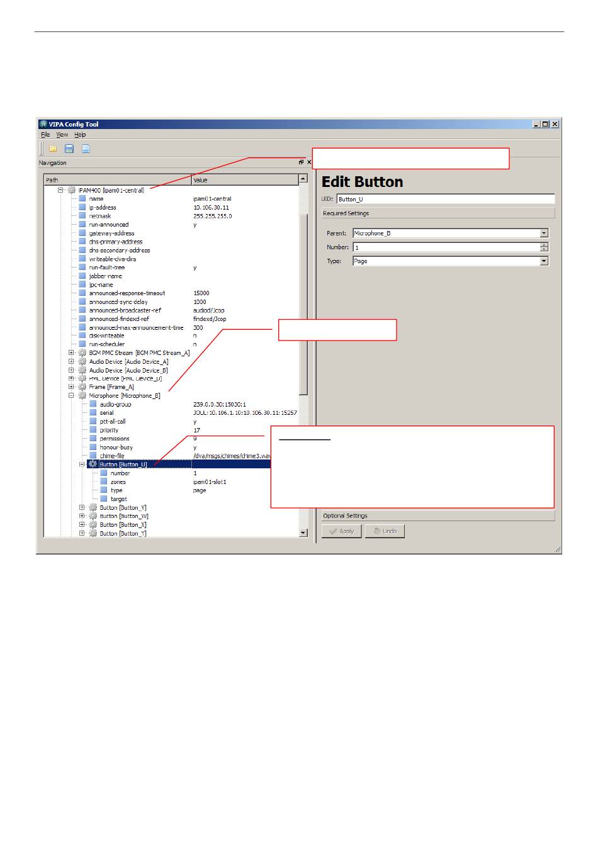Open the File menu

45,135
